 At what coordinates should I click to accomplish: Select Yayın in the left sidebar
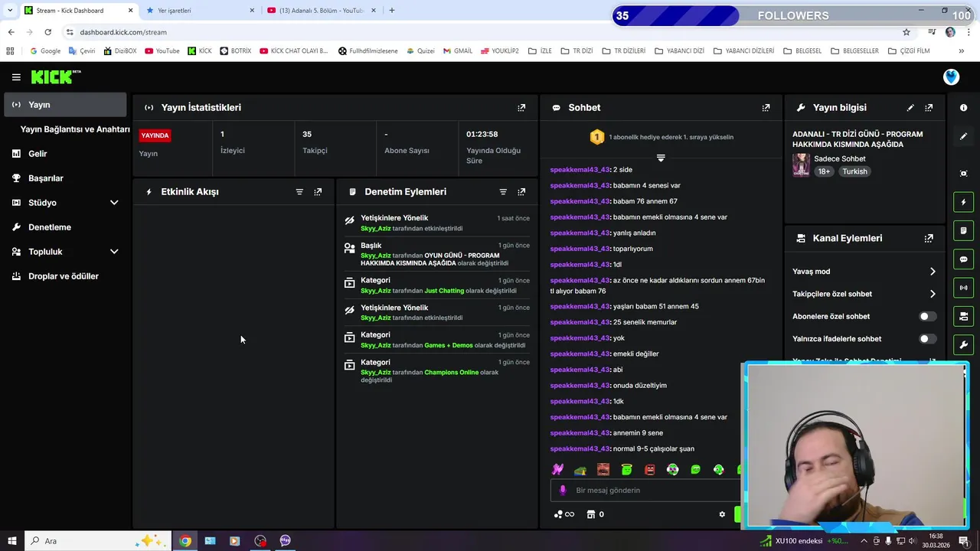click(65, 105)
